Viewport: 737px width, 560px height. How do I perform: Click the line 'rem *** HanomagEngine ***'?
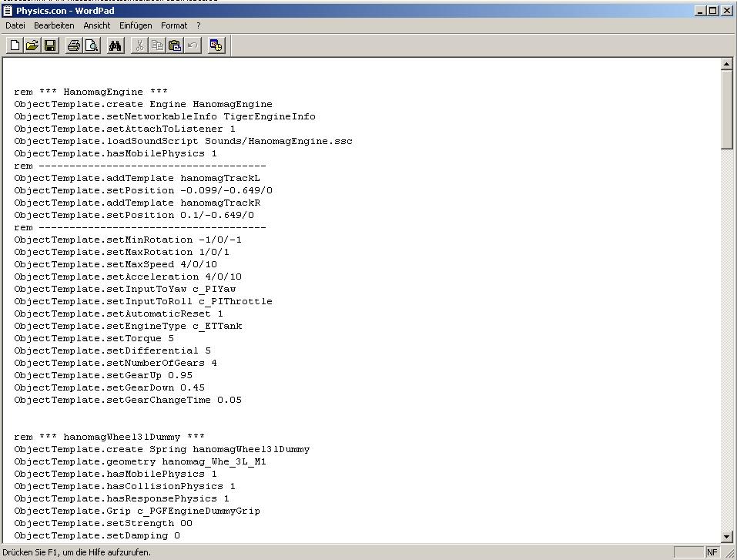(x=91, y=92)
